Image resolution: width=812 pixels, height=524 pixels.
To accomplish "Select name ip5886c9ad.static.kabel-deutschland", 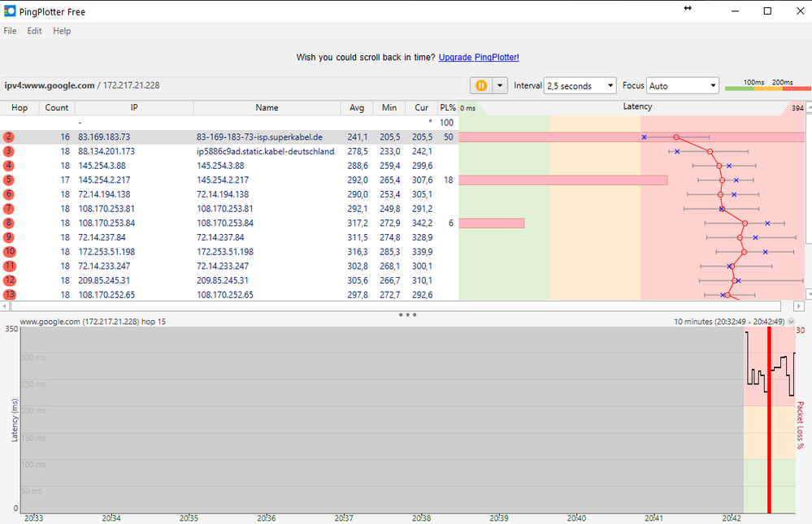I will [x=266, y=151].
